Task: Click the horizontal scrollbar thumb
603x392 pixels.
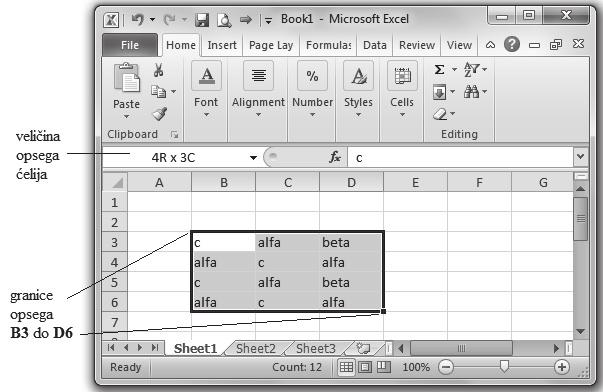Action: click(461, 349)
